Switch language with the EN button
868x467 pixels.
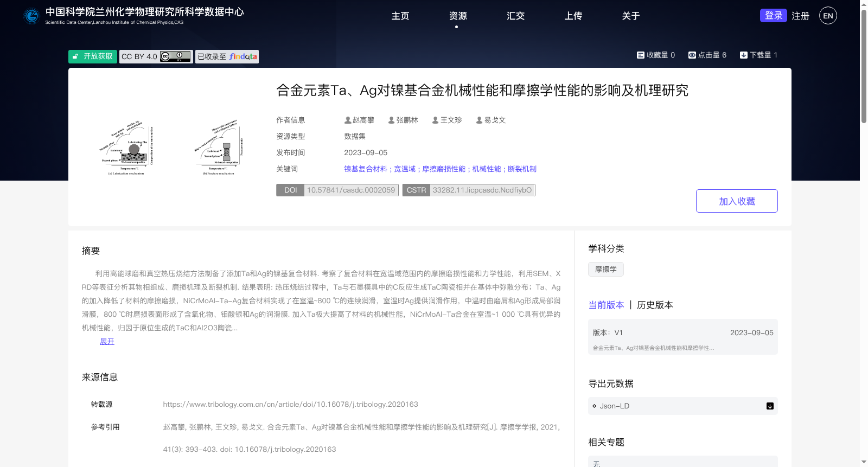coord(828,16)
